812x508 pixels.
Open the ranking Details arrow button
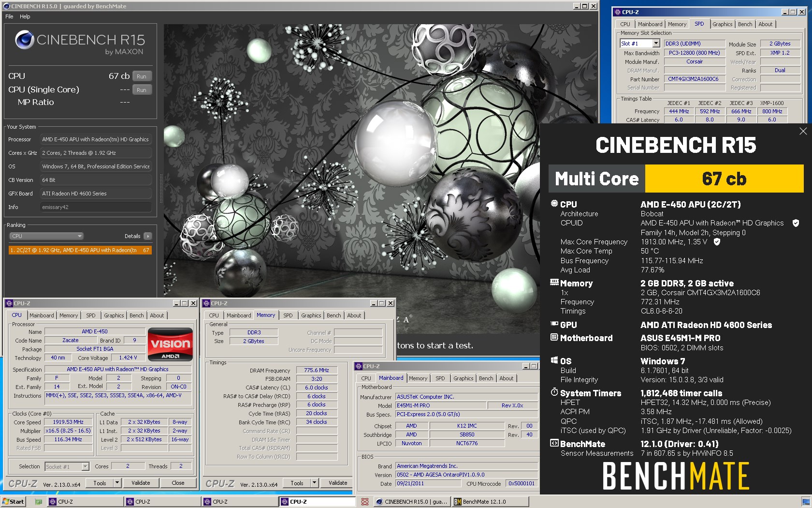point(147,236)
